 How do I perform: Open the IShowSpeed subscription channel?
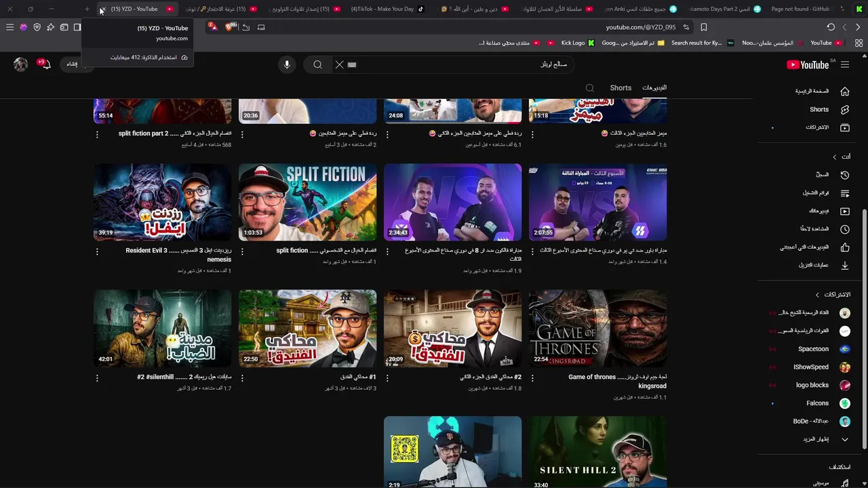[811, 367]
